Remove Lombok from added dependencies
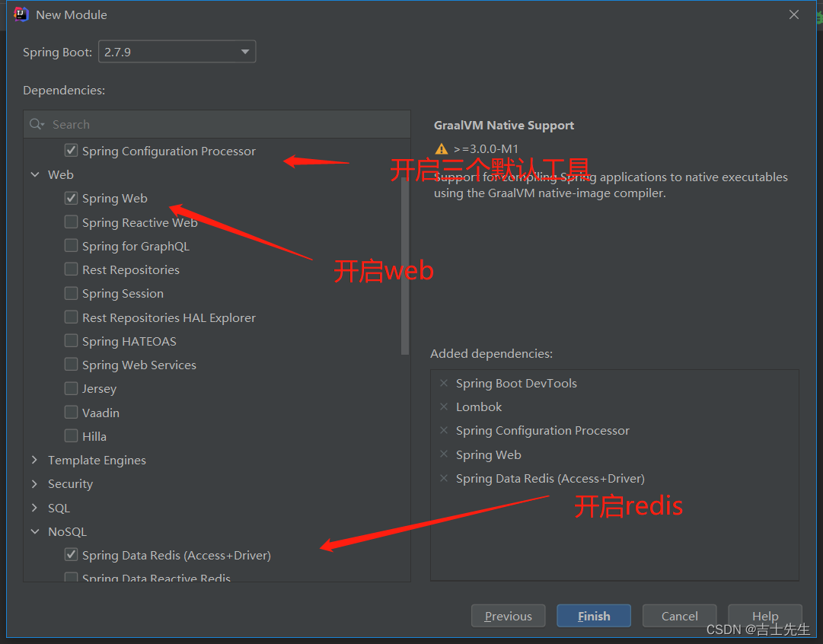The image size is (823, 644). [444, 407]
